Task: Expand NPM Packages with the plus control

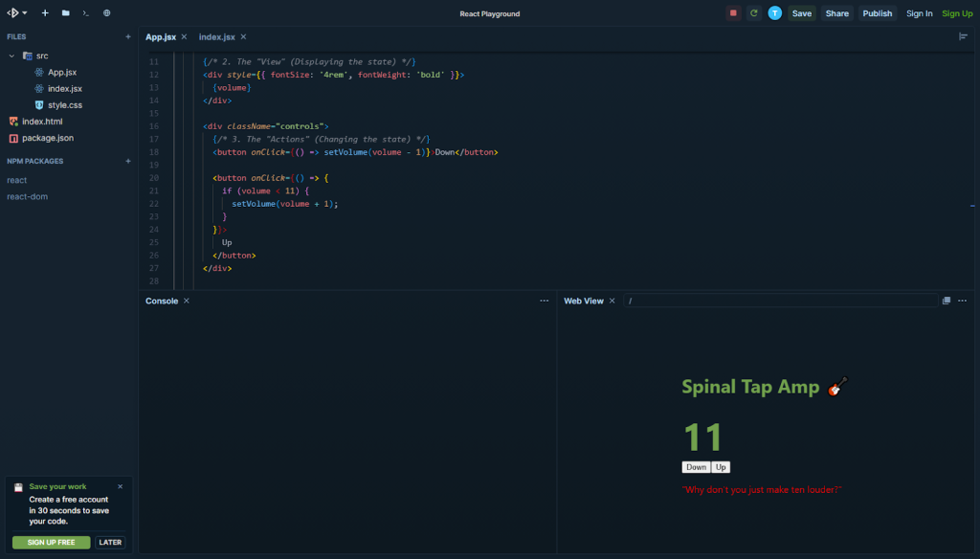Action: click(x=128, y=161)
